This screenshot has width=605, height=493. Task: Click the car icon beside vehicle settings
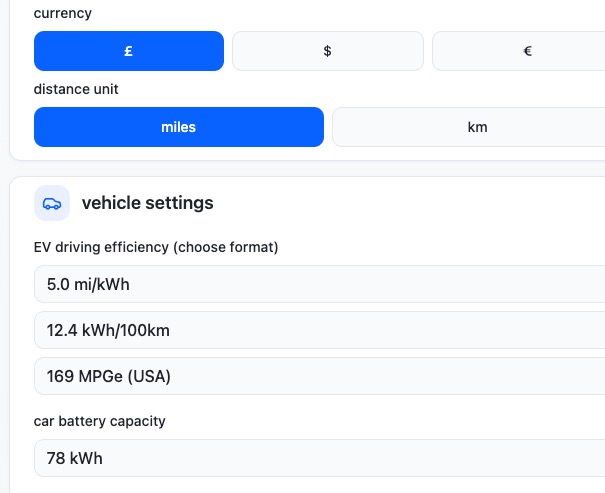click(x=52, y=203)
